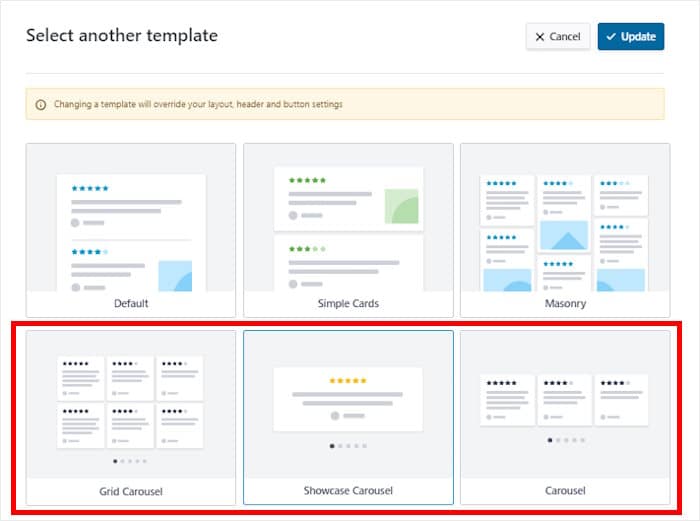The width and height of the screenshot is (700, 521).
Task: Click pagination dots in Carousel preview
Action: coord(565,440)
